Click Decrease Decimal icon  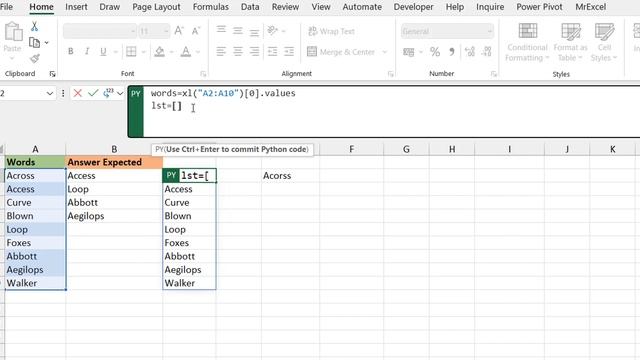[487, 52]
